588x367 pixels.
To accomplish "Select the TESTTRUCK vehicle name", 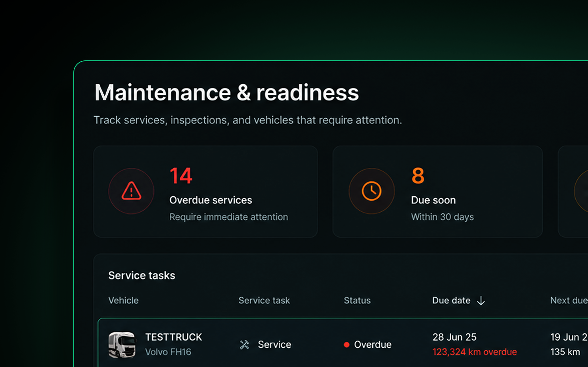I will pyautogui.click(x=173, y=337).
